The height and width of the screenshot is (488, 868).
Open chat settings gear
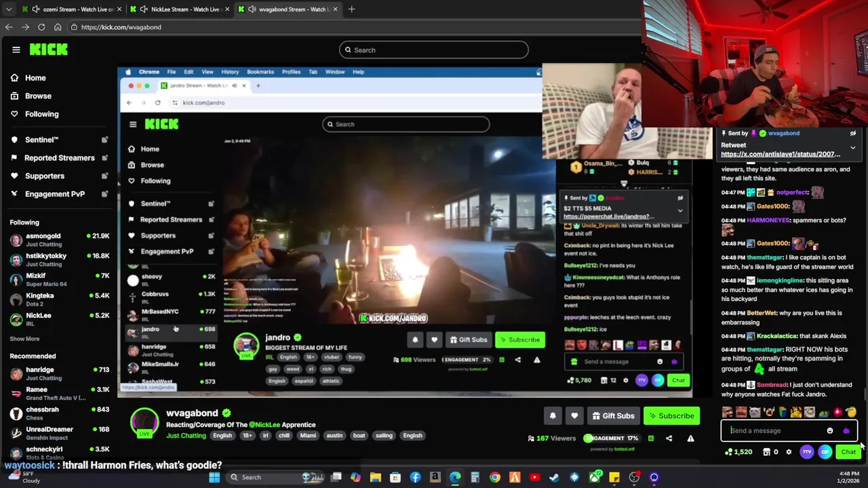point(789,452)
